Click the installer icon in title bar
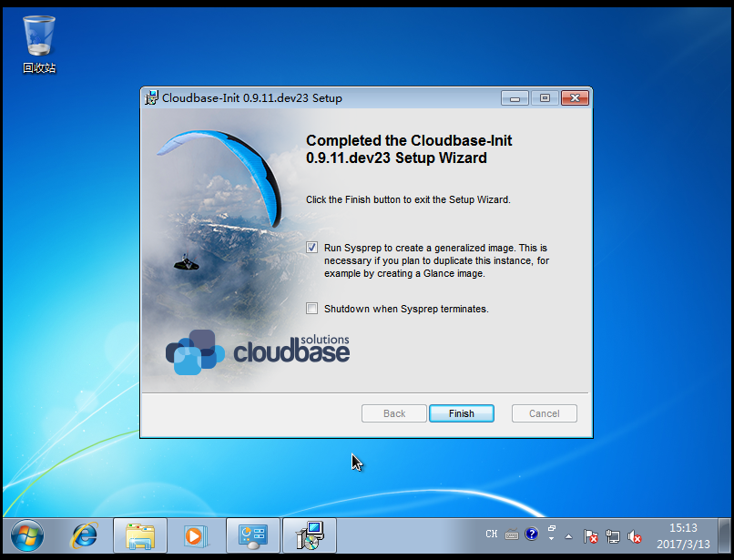 click(151, 97)
